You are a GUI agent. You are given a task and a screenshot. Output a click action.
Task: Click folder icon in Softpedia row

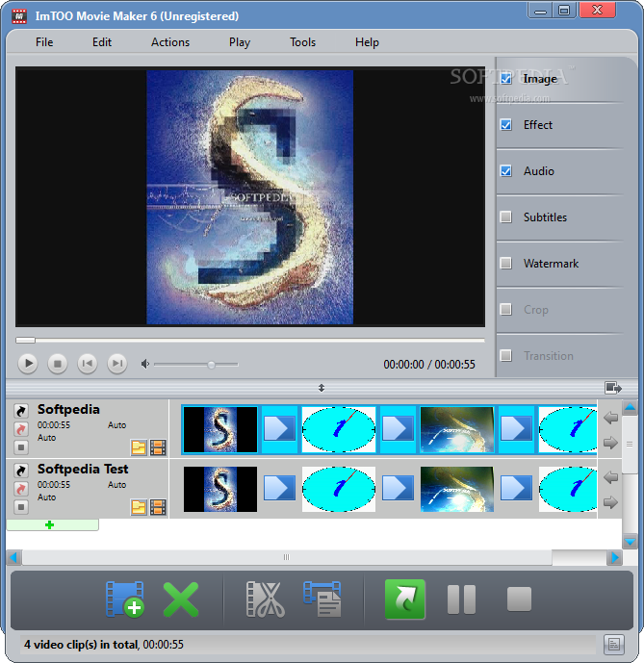pos(139,447)
